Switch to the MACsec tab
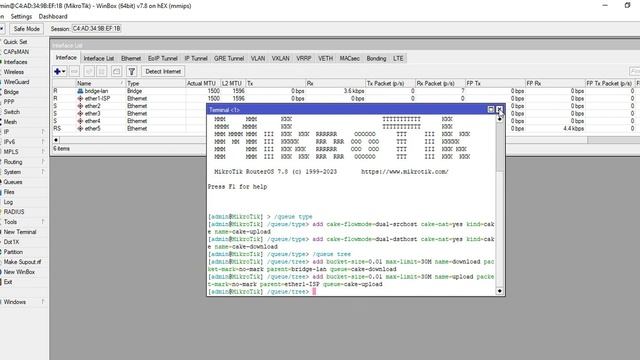This screenshot has width=640, height=360. [x=350, y=58]
